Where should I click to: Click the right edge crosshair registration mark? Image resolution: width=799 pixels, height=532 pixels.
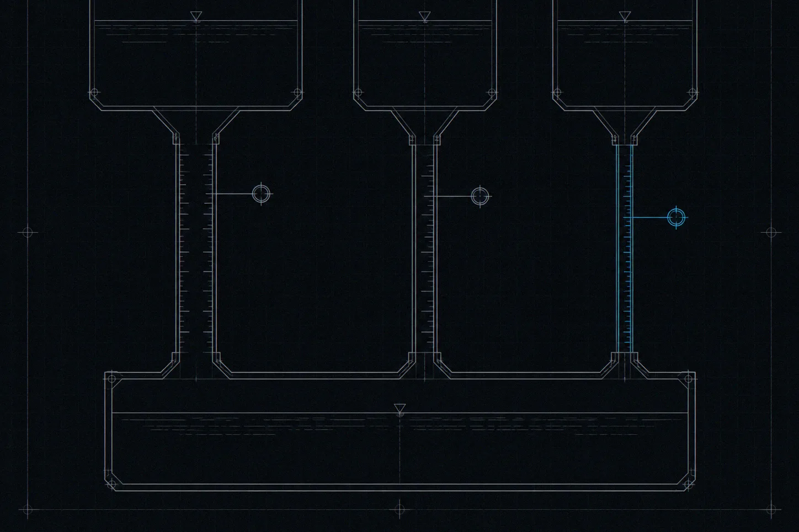click(x=771, y=232)
